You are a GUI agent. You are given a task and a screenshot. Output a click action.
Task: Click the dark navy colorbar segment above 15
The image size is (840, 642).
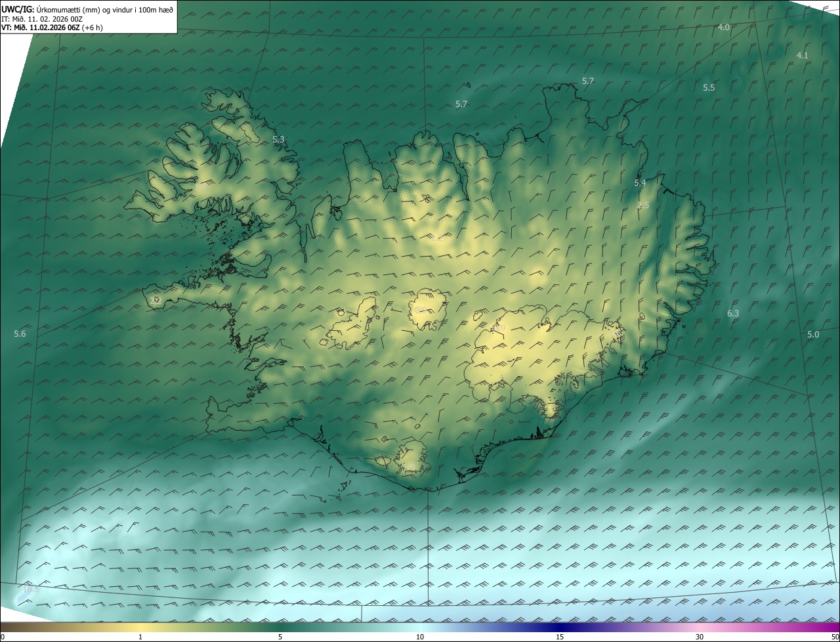[560, 628]
